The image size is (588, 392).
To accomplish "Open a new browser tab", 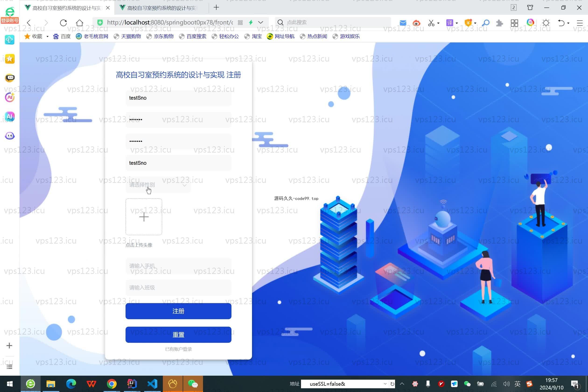I will [x=216, y=7].
